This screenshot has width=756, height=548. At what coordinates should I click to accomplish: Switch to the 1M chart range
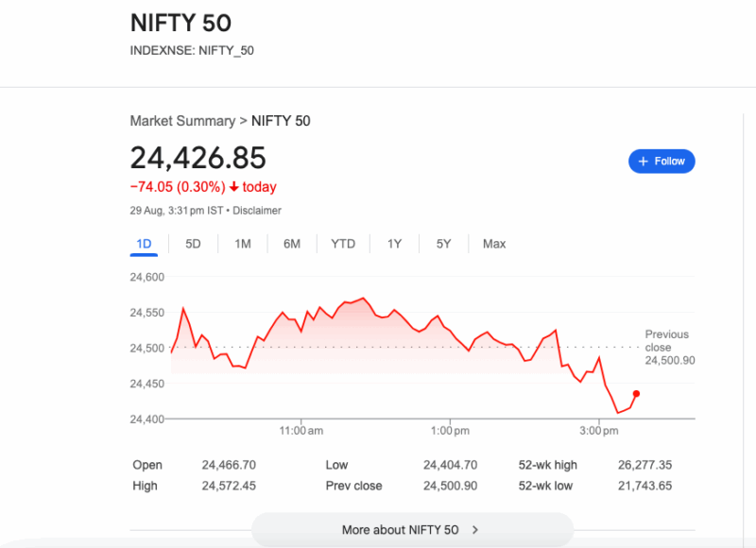243,244
